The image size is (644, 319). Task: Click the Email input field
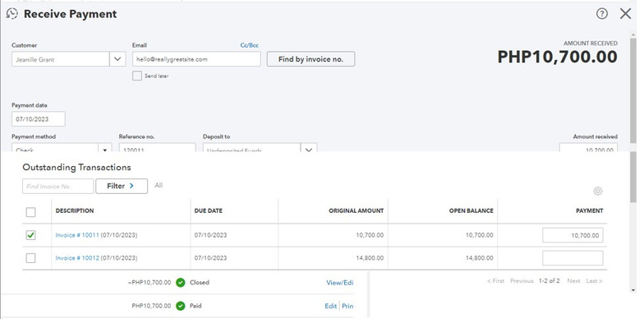click(x=196, y=59)
